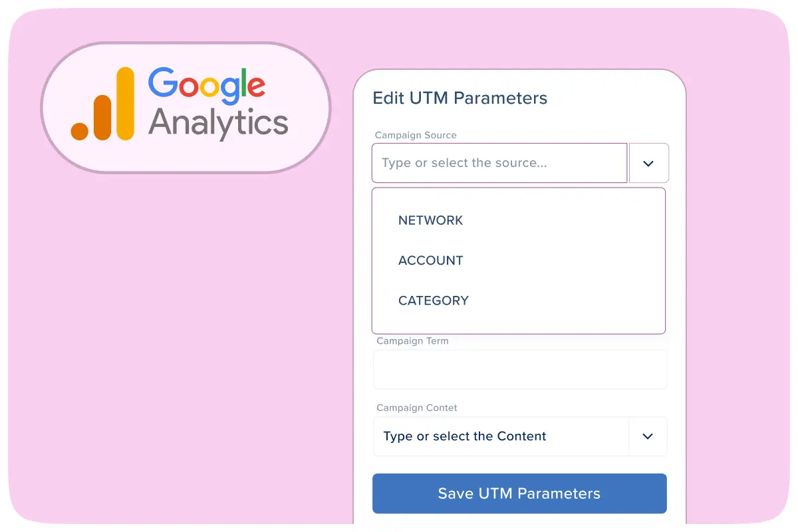
Task: Click the Campaign Contet label
Action: [x=417, y=408]
